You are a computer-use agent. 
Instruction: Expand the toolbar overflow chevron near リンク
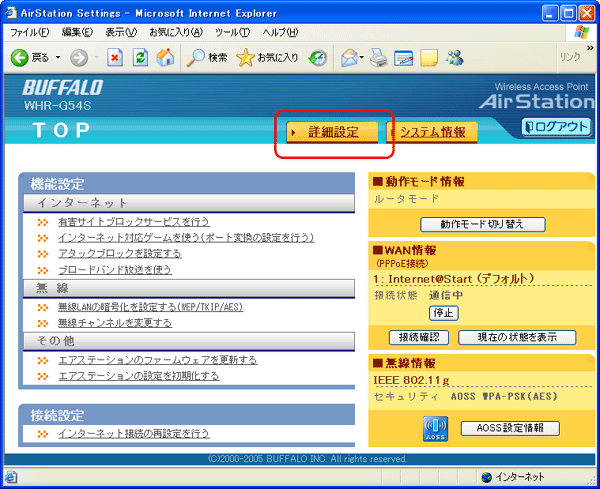pyautogui.click(x=590, y=48)
